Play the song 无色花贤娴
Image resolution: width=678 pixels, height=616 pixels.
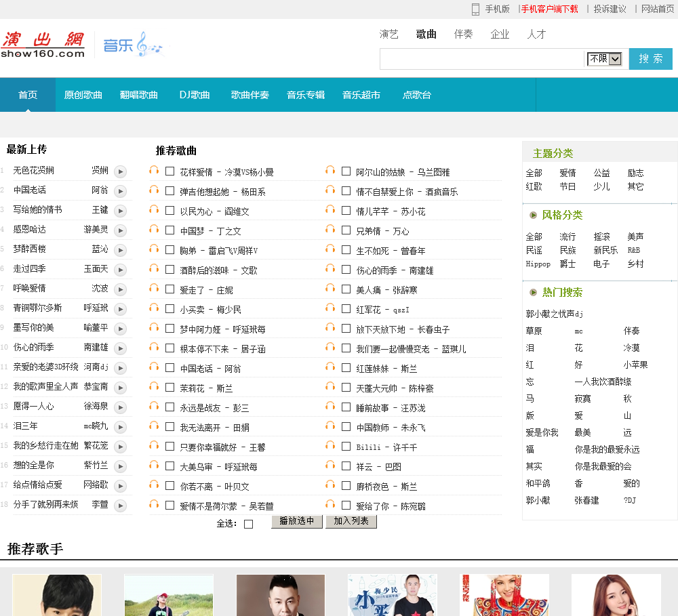[x=120, y=171]
